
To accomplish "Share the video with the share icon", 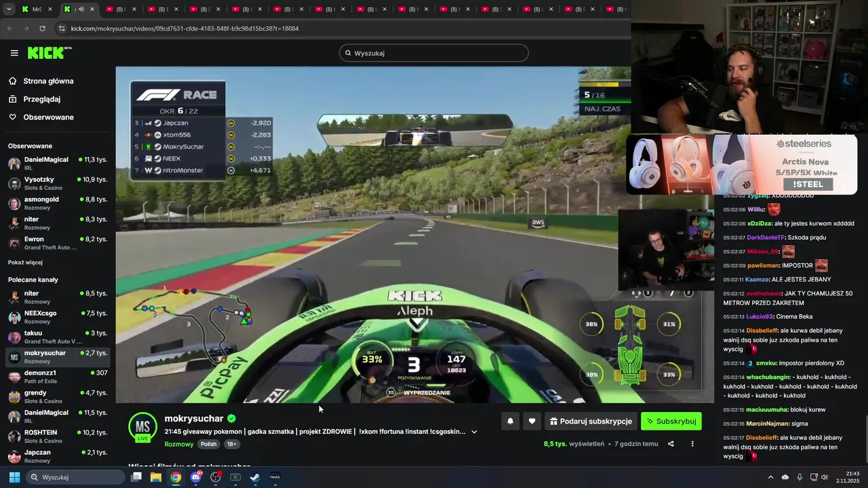I will click(671, 444).
